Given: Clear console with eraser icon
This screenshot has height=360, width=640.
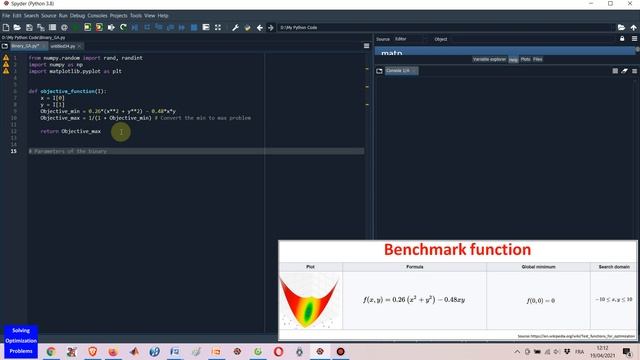Looking at the screenshot, I should coord(624,71).
